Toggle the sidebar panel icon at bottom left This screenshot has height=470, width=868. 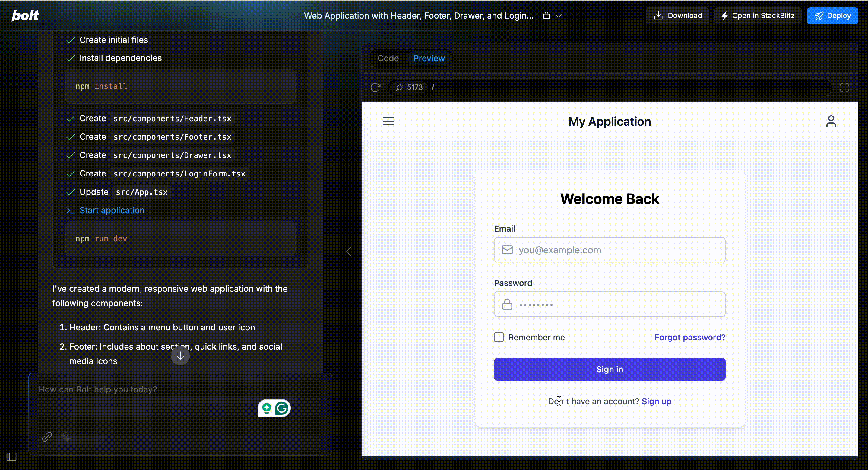pyautogui.click(x=11, y=456)
